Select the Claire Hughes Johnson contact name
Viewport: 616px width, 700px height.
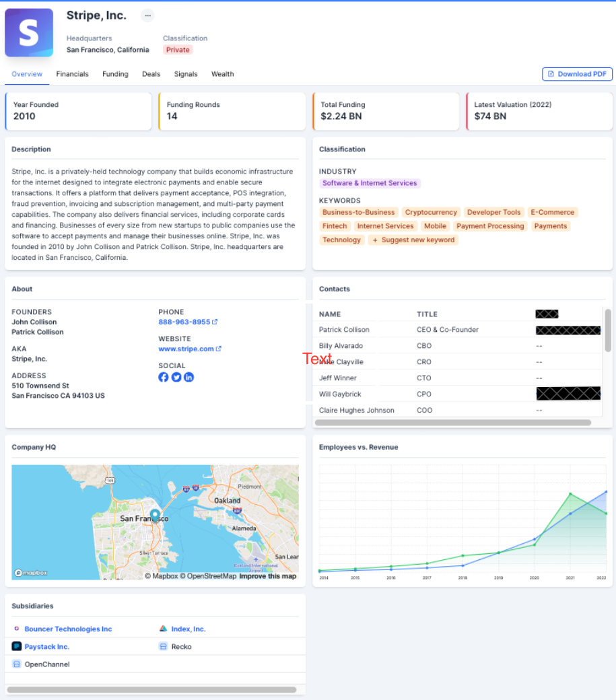click(357, 411)
